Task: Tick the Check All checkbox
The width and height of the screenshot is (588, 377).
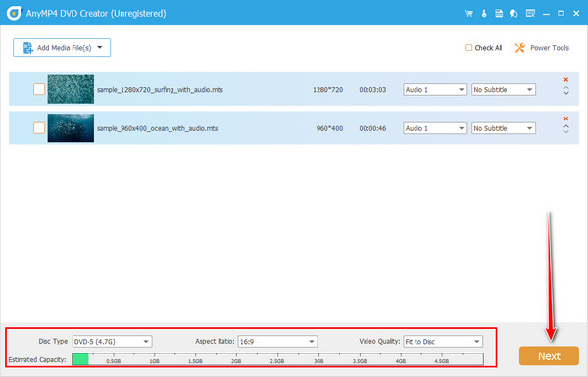Action: coord(468,48)
